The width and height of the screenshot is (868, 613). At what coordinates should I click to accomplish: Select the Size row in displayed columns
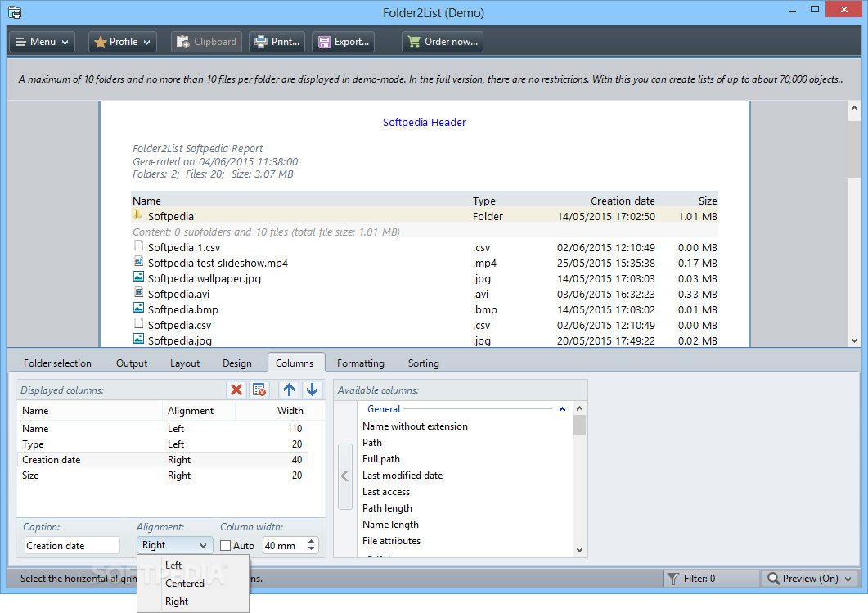[x=163, y=476]
